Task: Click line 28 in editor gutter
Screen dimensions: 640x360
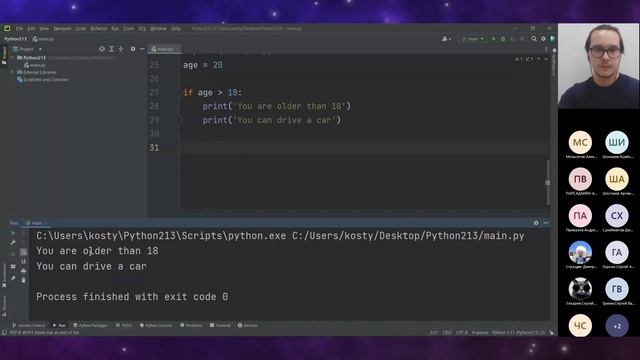Action: [154, 106]
